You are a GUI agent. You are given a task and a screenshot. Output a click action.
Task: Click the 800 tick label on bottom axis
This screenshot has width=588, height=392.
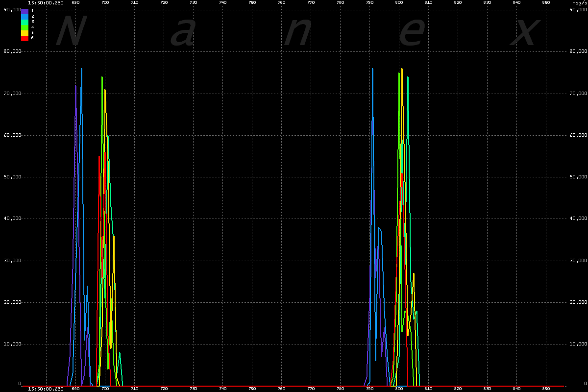pyautogui.click(x=399, y=389)
